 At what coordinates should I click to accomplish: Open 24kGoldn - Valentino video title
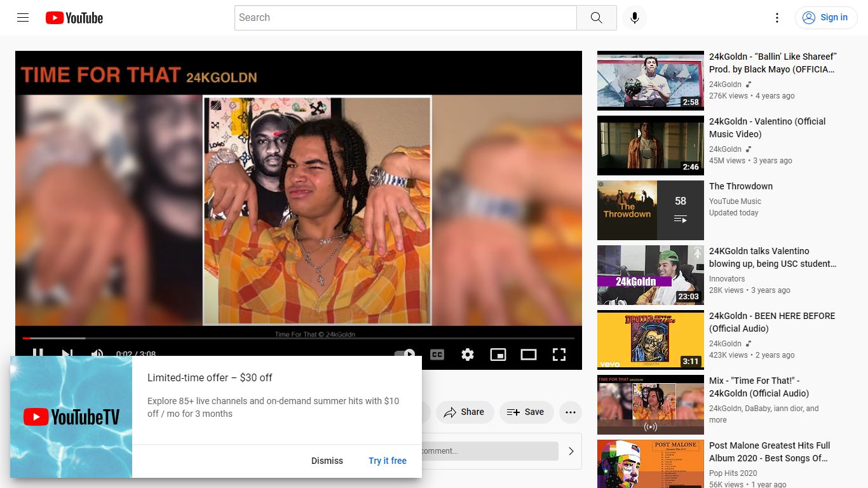click(x=768, y=128)
